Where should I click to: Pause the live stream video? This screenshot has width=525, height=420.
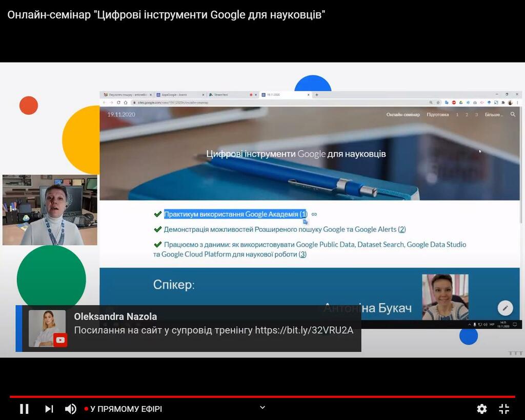pyautogui.click(x=24, y=409)
